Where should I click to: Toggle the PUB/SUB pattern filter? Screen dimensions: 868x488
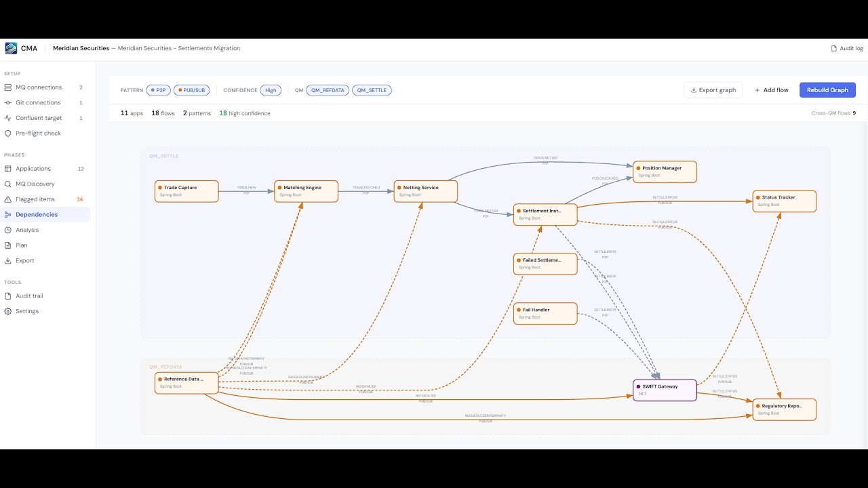click(x=191, y=90)
